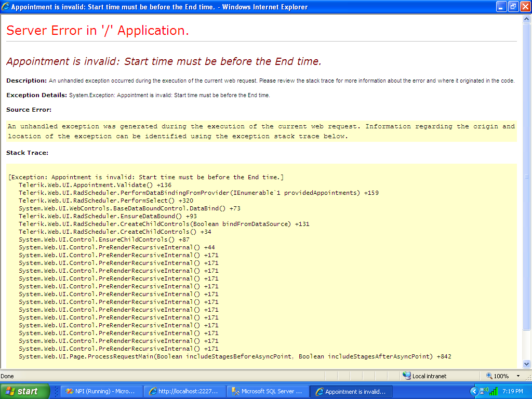Click the Page.ProcessRequestMain stack trace line
The height and width of the screenshot is (399, 532).
point(235,356)
